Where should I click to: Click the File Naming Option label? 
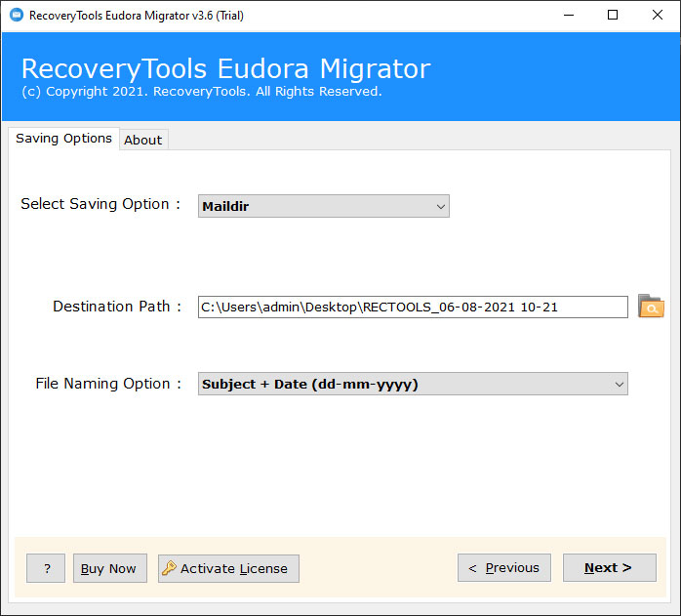(108, 384)
